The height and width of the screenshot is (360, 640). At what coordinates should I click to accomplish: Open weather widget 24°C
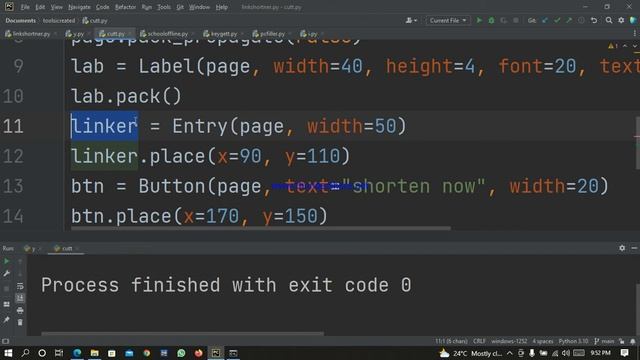click(x=470, y=353)
